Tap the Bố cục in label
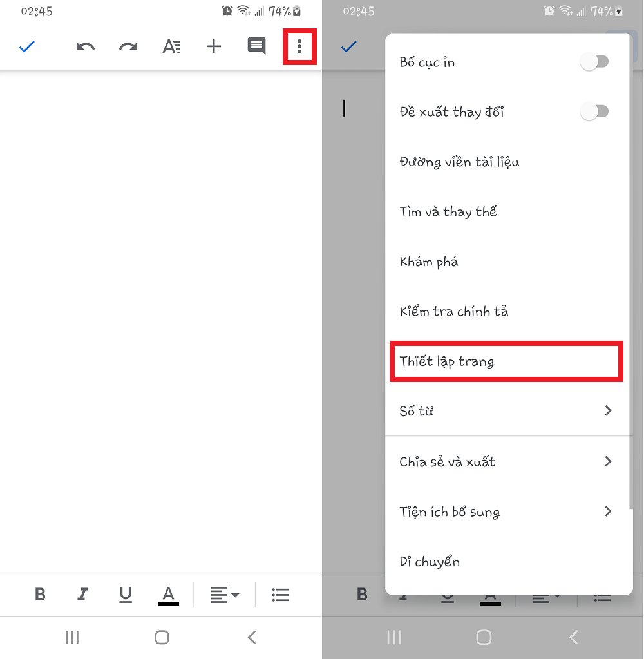This screenshot has width=644, height=659. click(427, 62)
